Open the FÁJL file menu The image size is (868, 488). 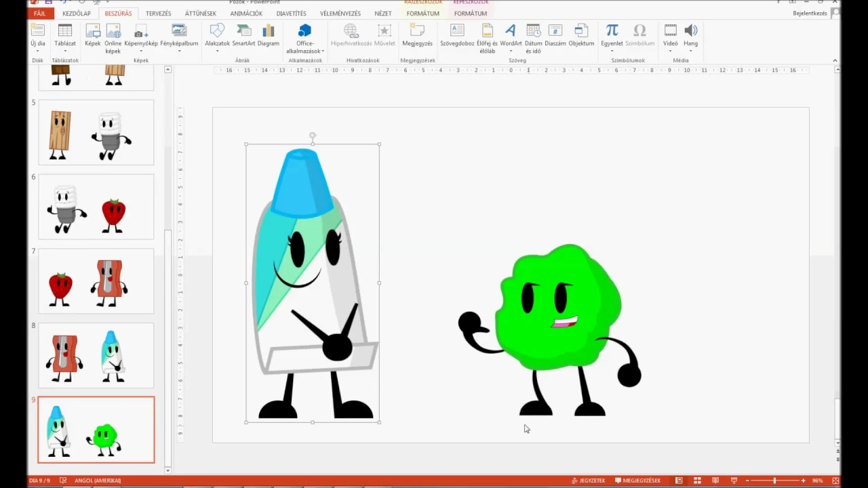coord(40,14)
